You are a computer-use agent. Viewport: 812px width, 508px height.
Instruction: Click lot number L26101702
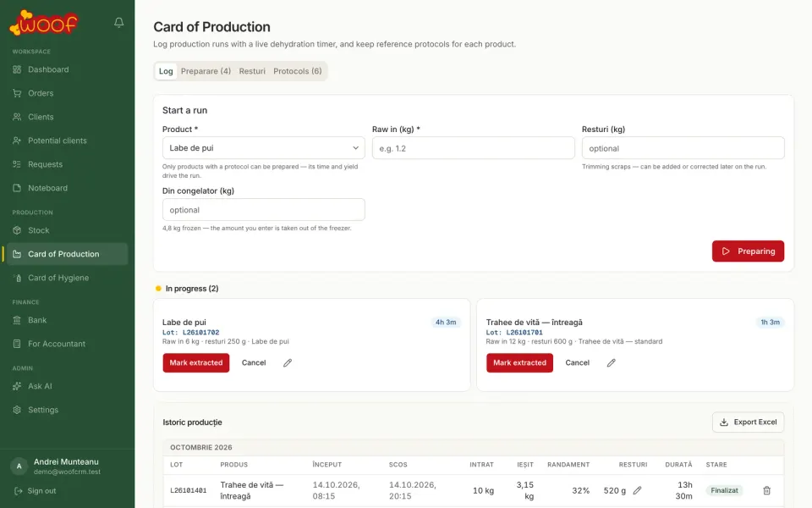[x=200, y=332]
